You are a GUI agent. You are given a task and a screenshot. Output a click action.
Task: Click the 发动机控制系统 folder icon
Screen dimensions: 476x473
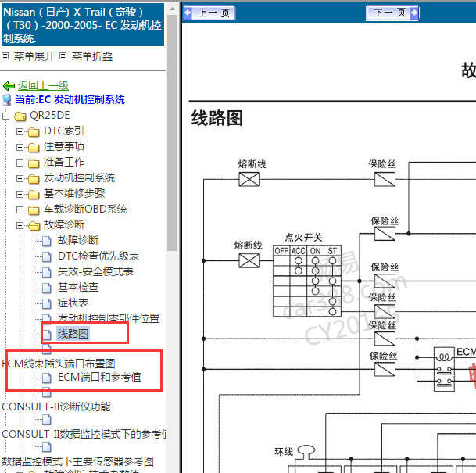click(x=34, y=179)
